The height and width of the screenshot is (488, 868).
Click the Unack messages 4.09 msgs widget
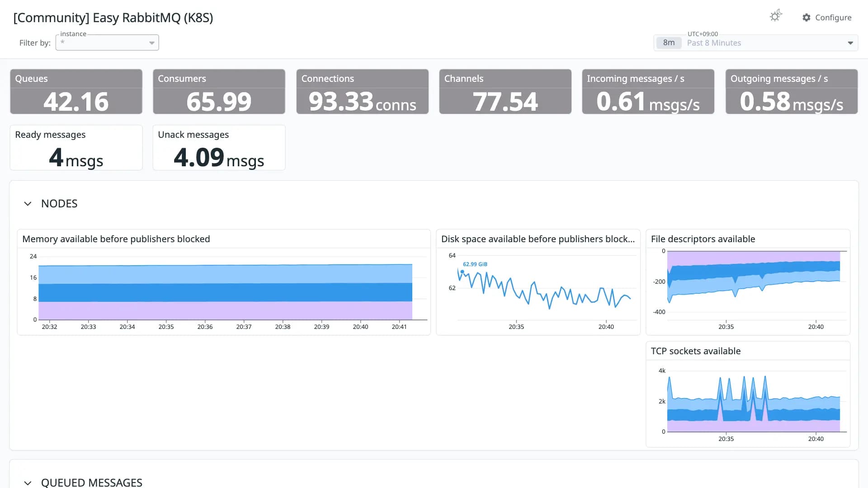(219, 148)
